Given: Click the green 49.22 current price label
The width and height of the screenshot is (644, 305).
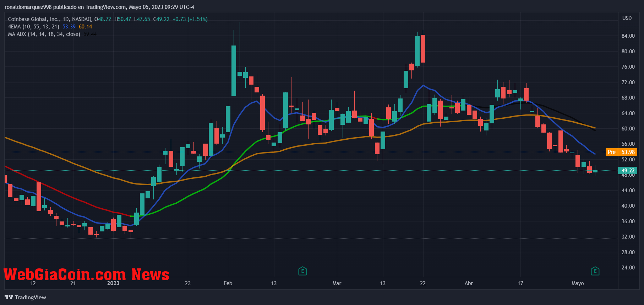Looking at the screenshot, I should [628, 170].
